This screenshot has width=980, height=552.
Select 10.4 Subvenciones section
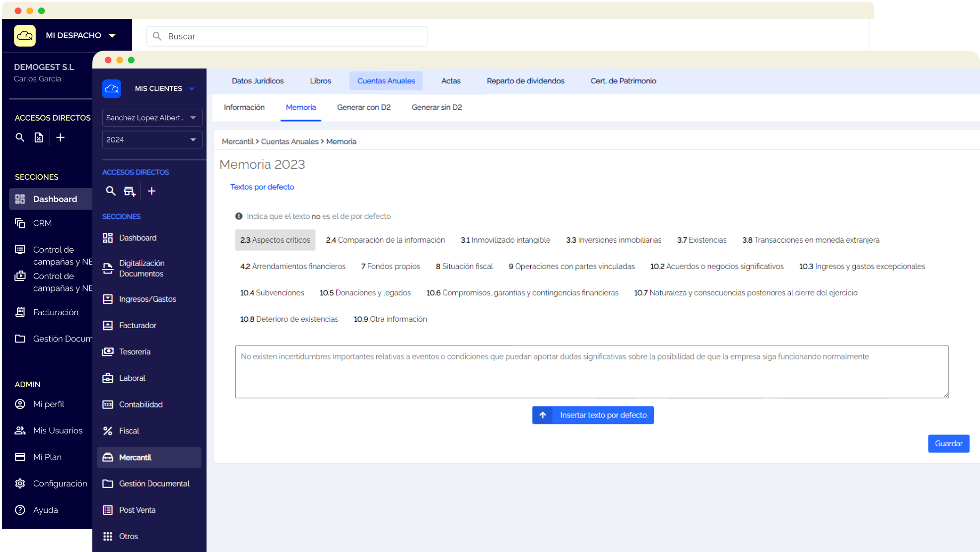pyautogui.click(x=272, y=292)
